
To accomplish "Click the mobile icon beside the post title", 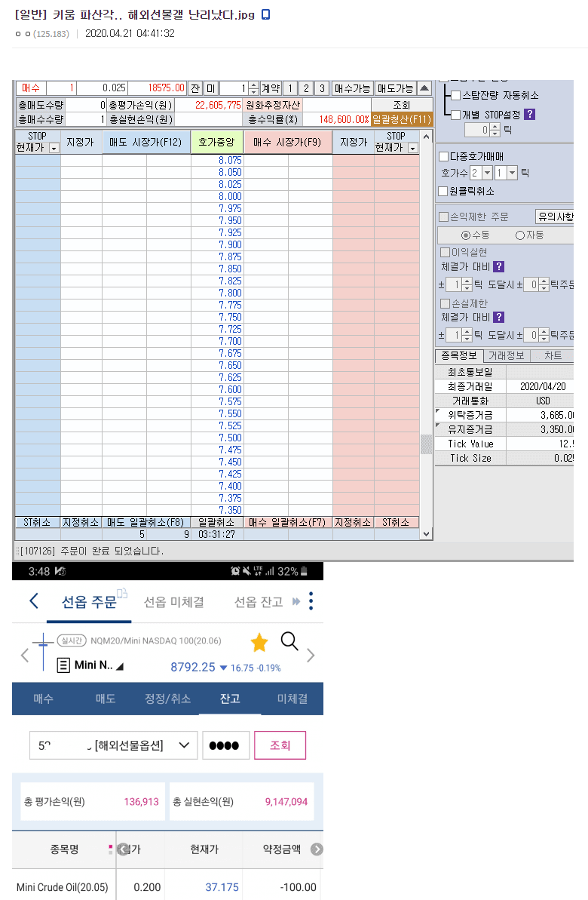I will click(265, 14).
